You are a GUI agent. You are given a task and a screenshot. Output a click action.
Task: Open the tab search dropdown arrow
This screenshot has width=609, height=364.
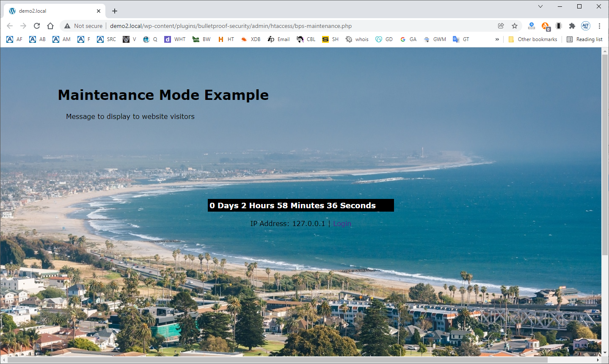pyautogui.click(x=540, y=6)
